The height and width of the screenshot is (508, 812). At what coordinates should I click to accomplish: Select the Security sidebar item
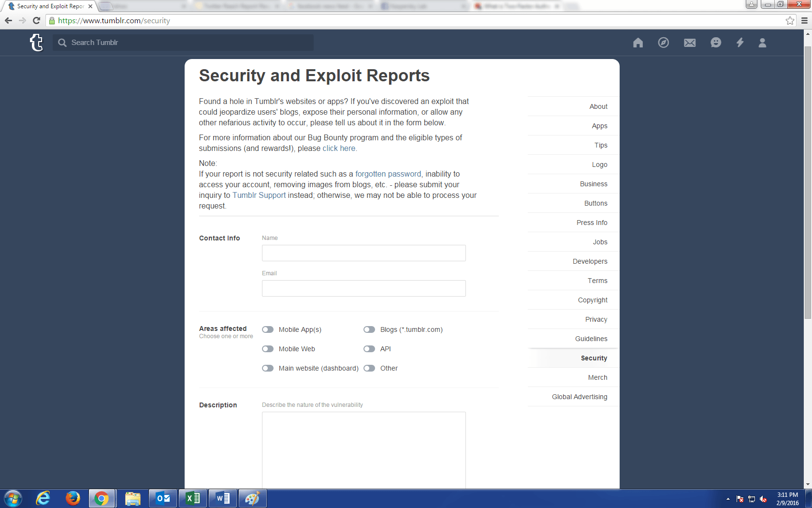click(573, 358)
